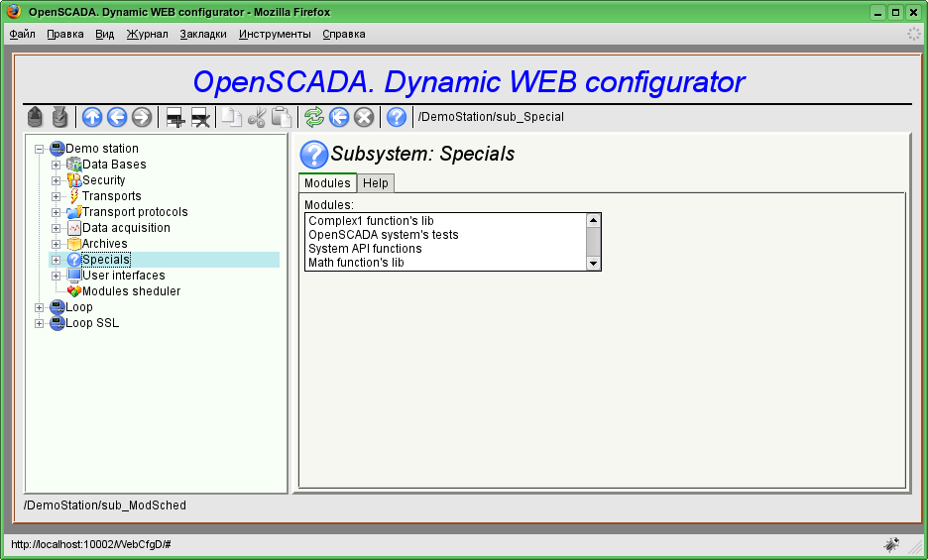Select User interfaces label in tree
The image size is (928, 560).
click(x=124, y=276)
